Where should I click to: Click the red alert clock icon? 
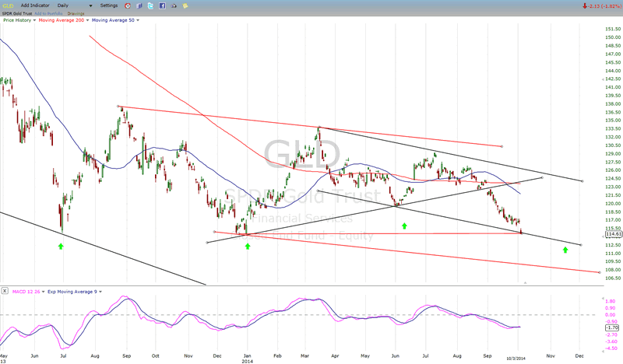tap(127, 5)
